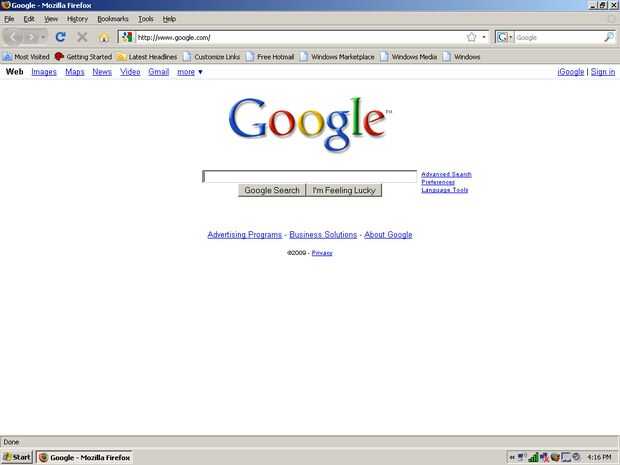Open address bar history dropdown arrow

(484, 37)
